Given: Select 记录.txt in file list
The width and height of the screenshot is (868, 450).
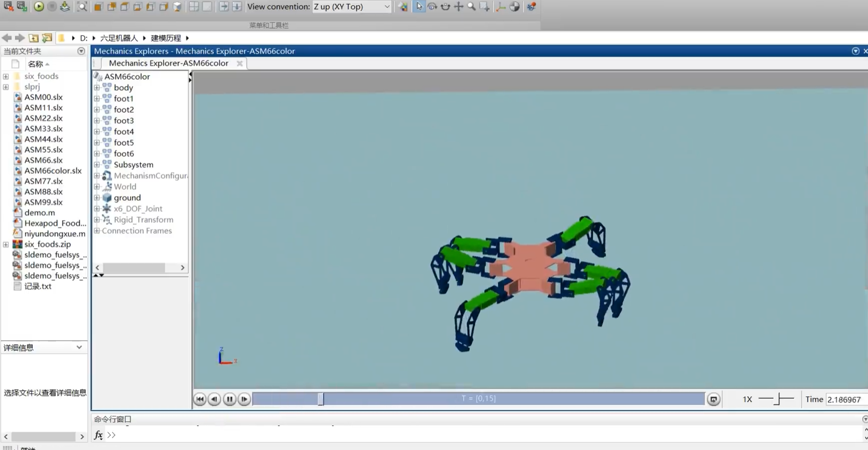Looking at the screenshot, I should point(38,286).
